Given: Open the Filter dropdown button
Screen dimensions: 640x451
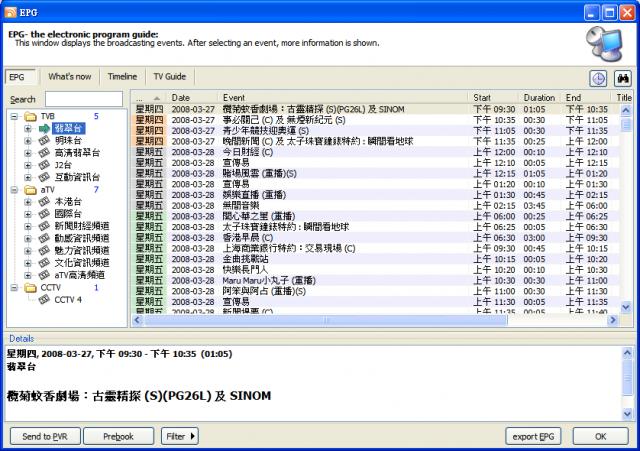Looking at the screenshot, I should point(180,436).
